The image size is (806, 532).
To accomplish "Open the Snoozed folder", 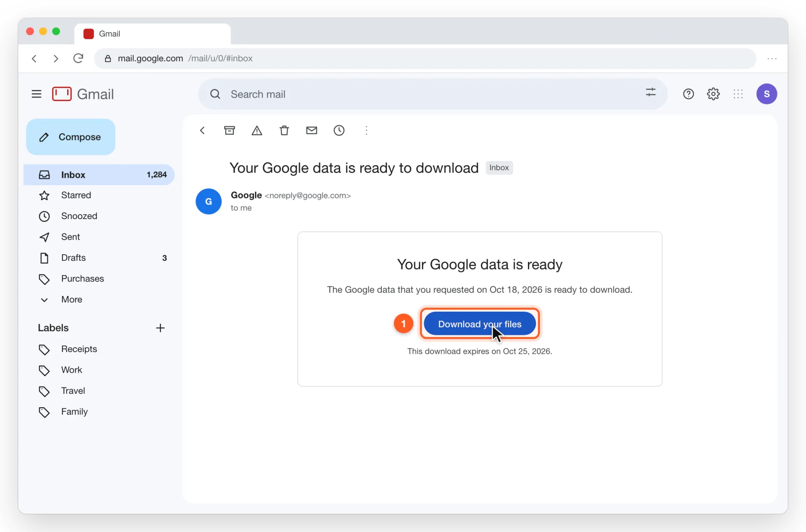I will click(x=99, y=216).
